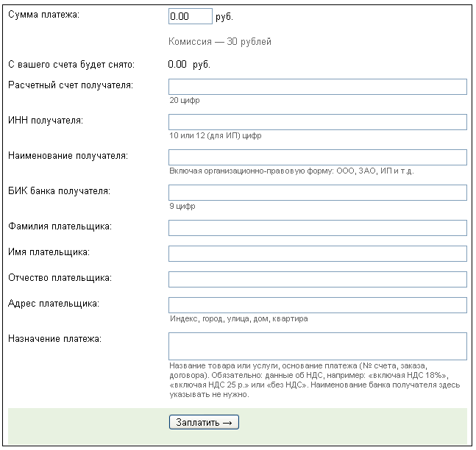Image resolution: width=476 pixels, height=450 pixels.
Task: Focus the Имя плательщика input field
Action: coord(317,254)
